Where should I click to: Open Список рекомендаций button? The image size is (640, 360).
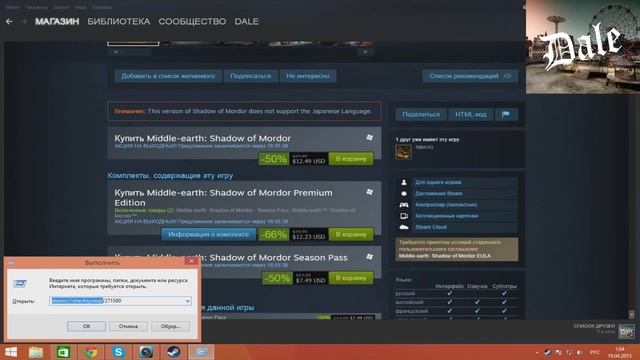click(470, 76)
